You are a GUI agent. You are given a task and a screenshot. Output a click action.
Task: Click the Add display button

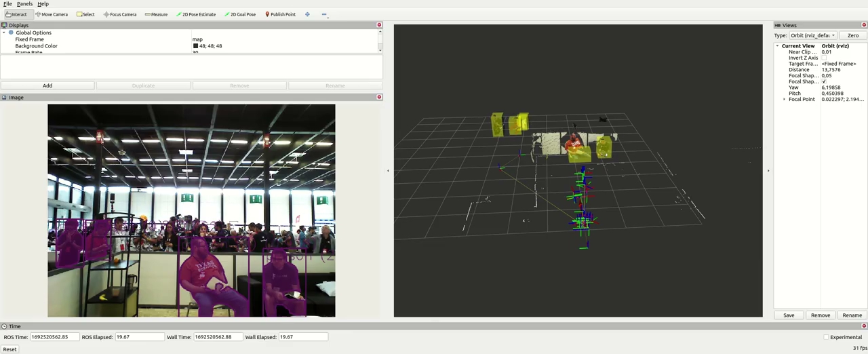pyautogui.click(x=47, y=85)
